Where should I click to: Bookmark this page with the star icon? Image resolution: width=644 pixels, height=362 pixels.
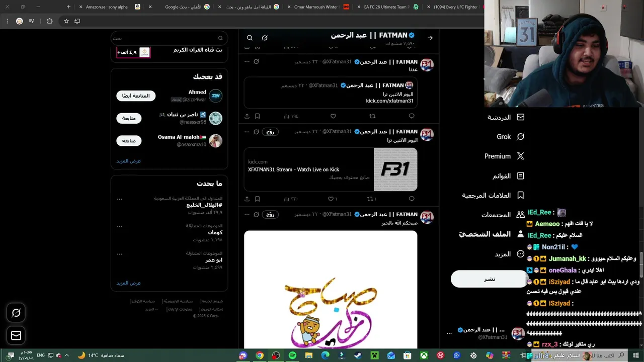[66, 21]
